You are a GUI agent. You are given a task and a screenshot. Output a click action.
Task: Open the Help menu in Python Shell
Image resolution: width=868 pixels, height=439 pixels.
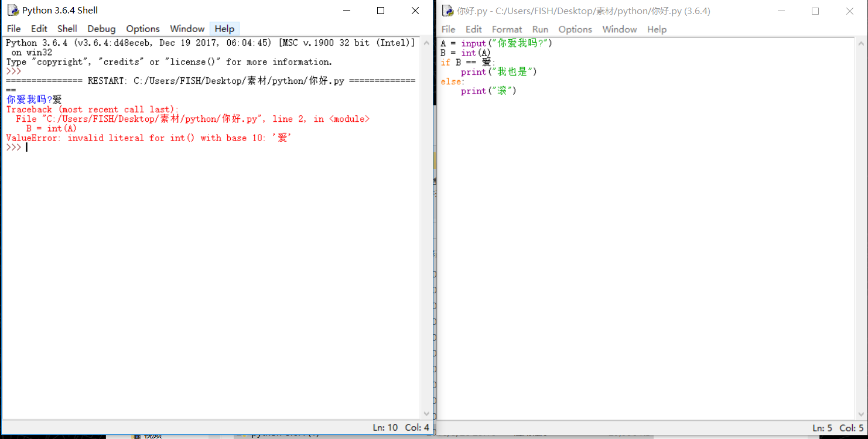(224, 29)
